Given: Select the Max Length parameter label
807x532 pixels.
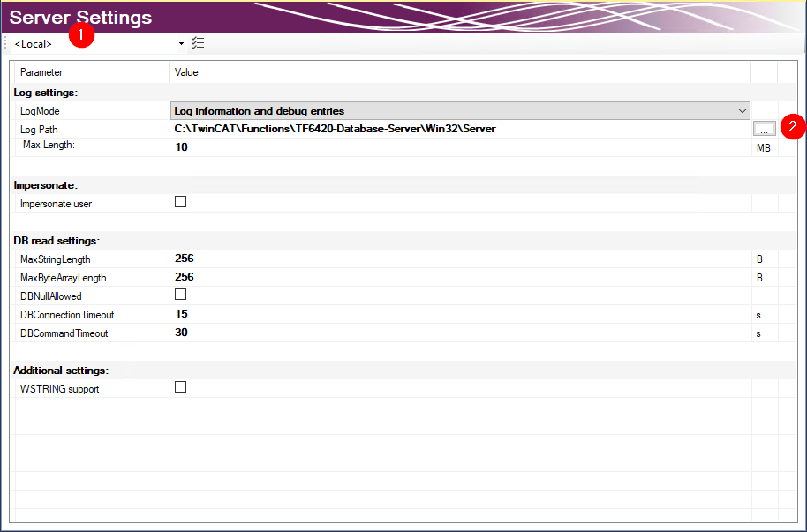Looking at the screenshot, I should coord(49,145).
